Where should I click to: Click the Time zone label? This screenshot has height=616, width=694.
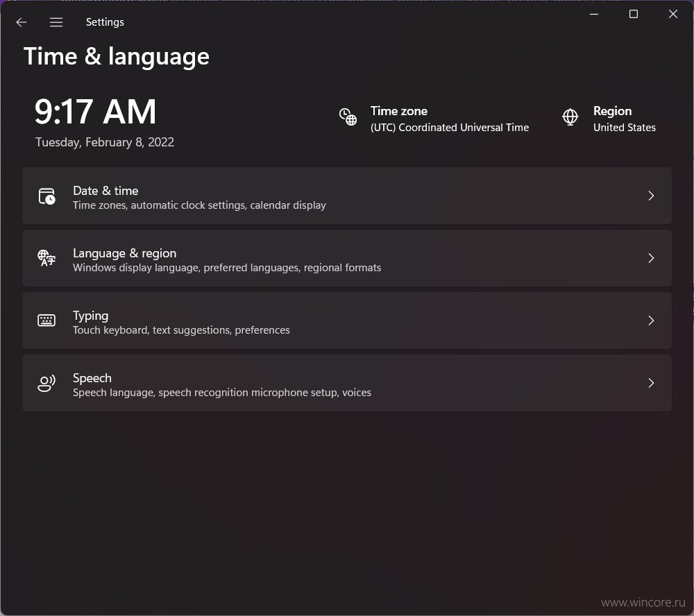pos(399,111)
